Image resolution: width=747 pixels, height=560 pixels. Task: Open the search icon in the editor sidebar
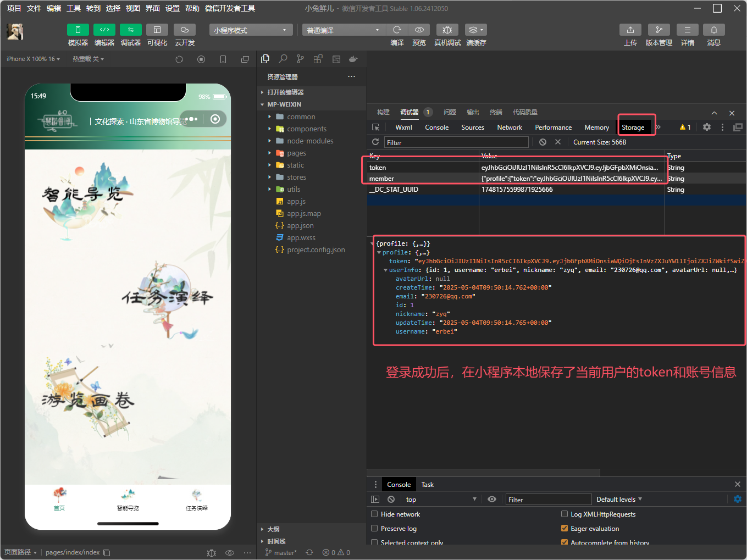[x=283, y=59]
